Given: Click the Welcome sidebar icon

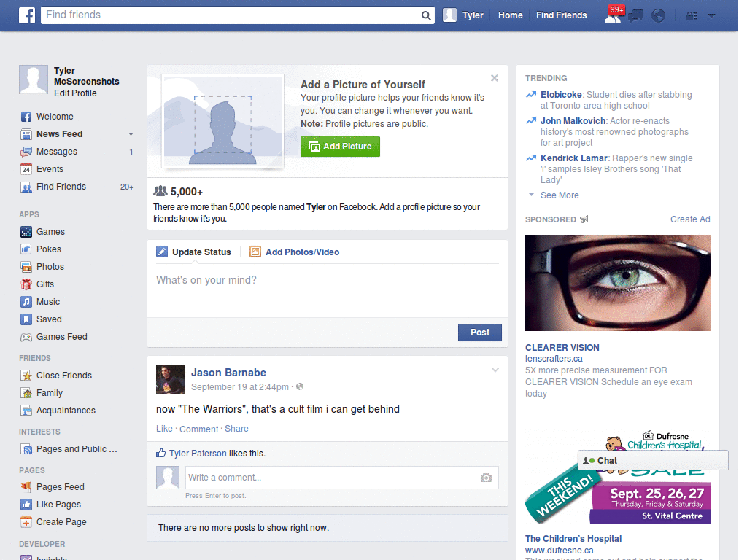Looking at the screenshot, I should pyautogui.click(x=26, y=117).
